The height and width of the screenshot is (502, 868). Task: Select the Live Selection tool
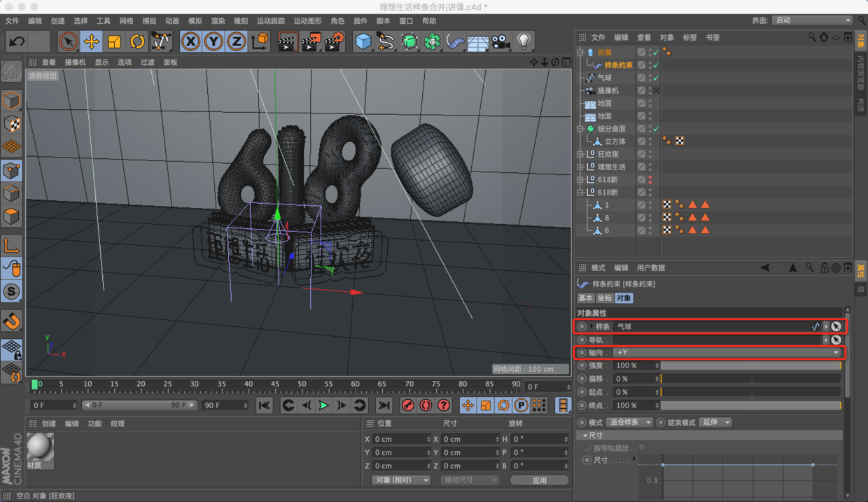click(69, 41)
